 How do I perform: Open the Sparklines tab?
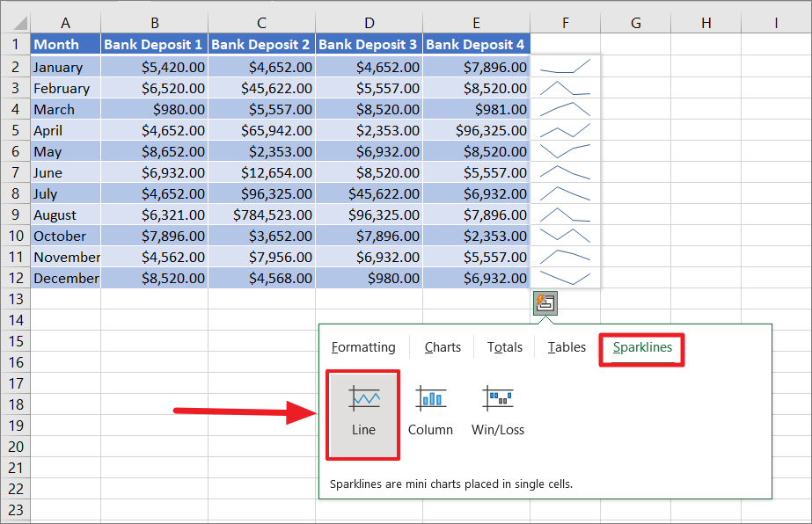pos(642,347)
